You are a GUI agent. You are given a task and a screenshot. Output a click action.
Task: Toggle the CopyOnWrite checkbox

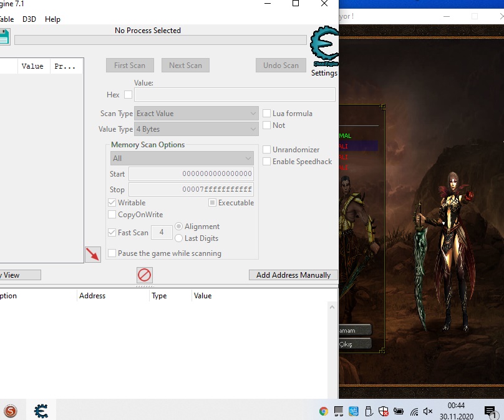click(x=112, y=215)
